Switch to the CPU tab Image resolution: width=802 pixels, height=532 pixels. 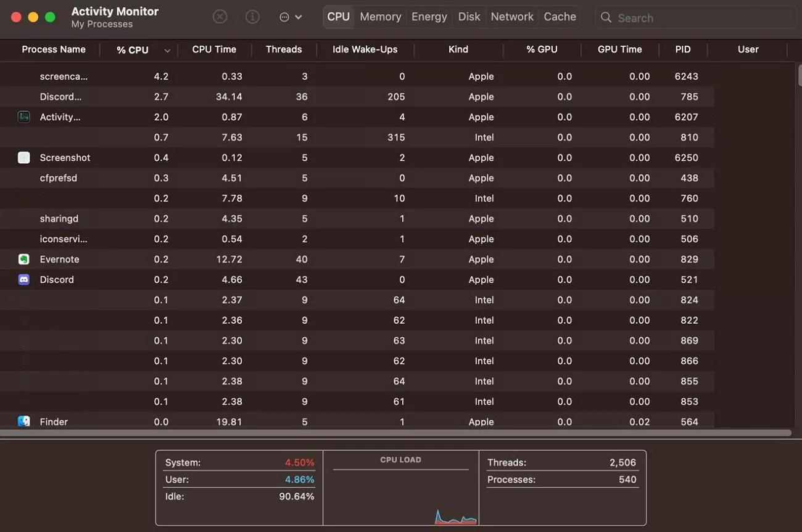coord(338,17)
